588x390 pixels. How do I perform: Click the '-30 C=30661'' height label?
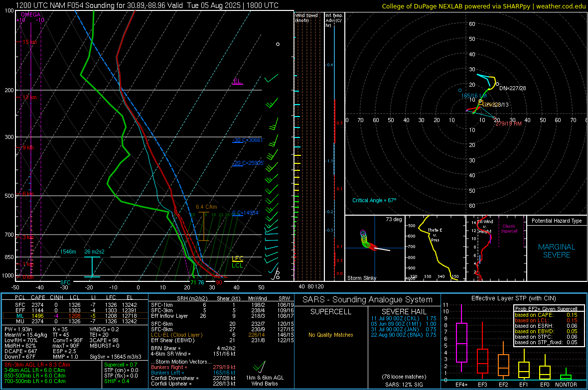pos(248,140)
